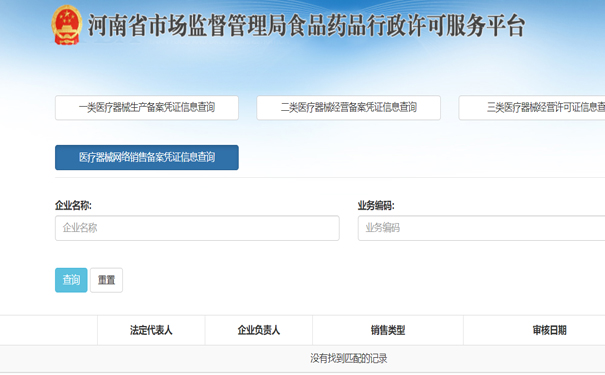Click the 法定代表人 column header
The height and width of the screenshot is (375, 605).
pos(151,330)
